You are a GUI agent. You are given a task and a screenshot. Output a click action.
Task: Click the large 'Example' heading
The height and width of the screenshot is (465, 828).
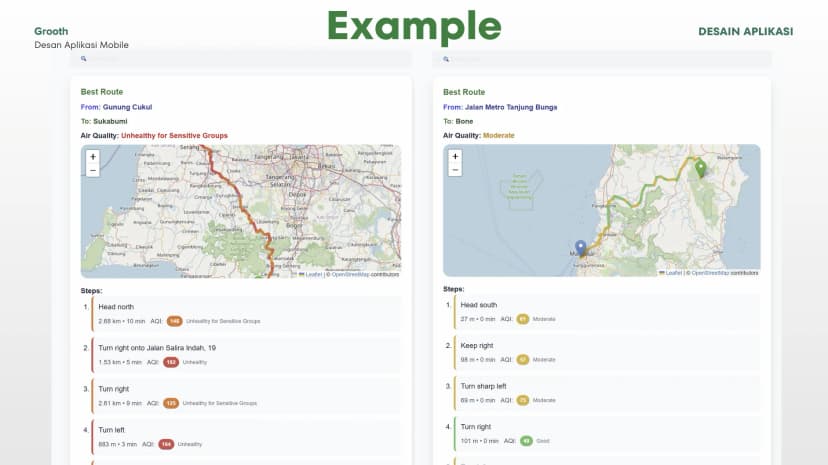414,26
